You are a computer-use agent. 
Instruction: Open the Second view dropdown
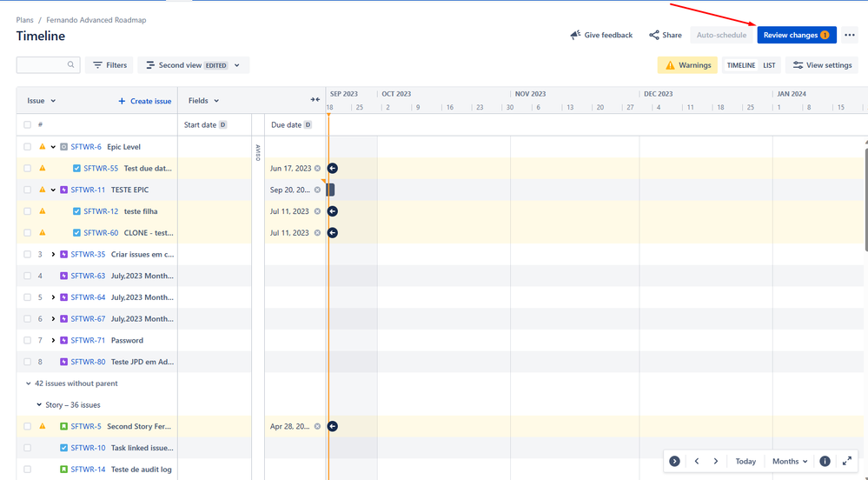193,65
